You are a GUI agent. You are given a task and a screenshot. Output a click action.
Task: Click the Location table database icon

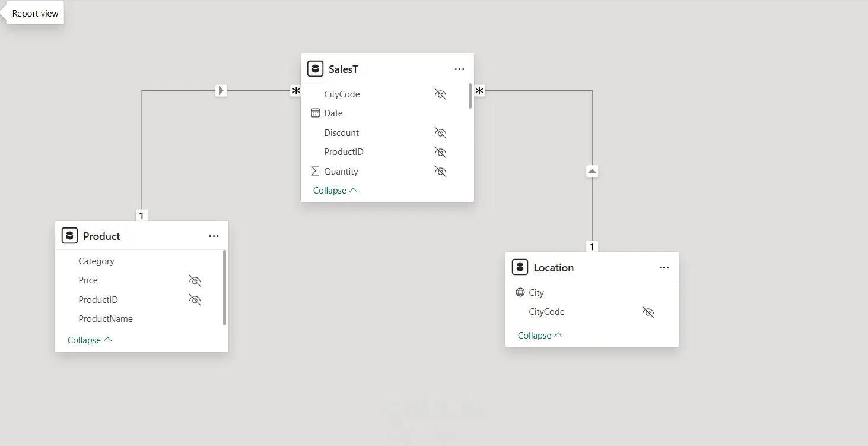(x=520, y=267)
